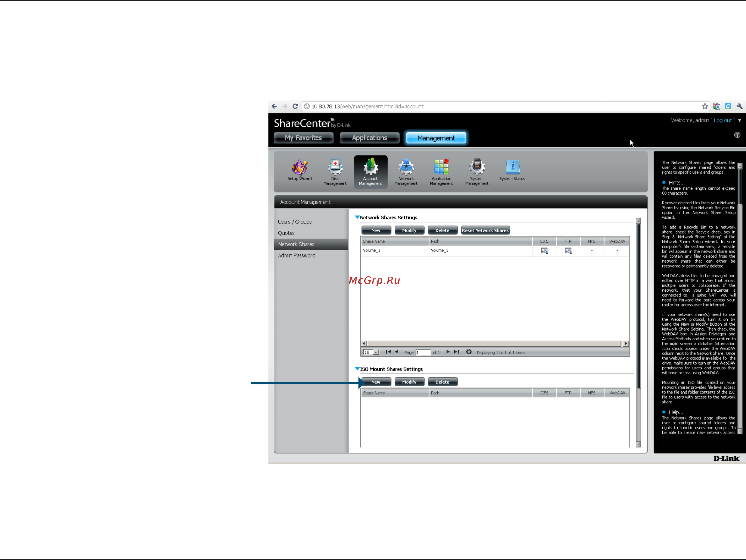View CIFS info for Volume_1
746x560 pixels.
click(544, 251)
